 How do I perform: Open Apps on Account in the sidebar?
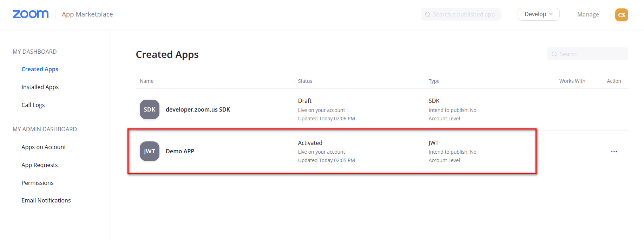44,147
